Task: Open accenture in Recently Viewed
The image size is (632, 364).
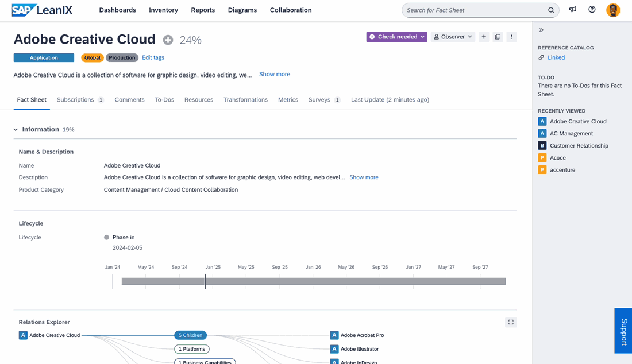Action: click(562, 169)
